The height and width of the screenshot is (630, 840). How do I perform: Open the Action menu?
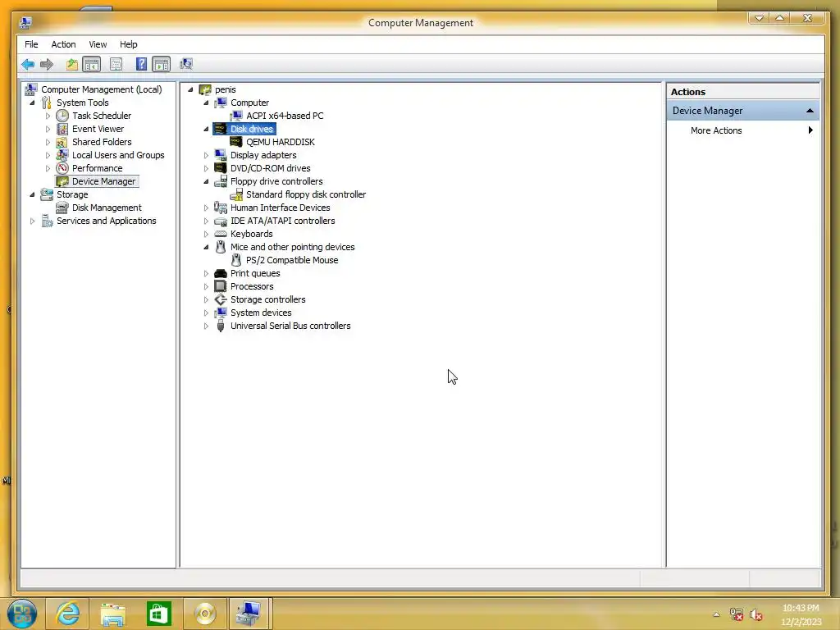63,44
